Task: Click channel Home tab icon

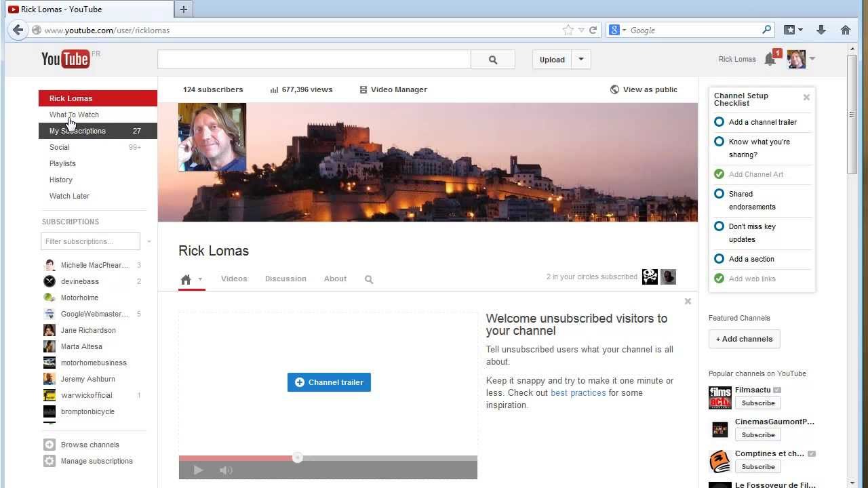Action: point(186,279)
